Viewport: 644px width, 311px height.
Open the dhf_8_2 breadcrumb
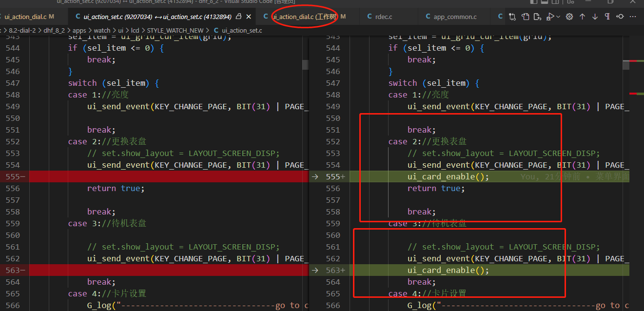[55, 30]
